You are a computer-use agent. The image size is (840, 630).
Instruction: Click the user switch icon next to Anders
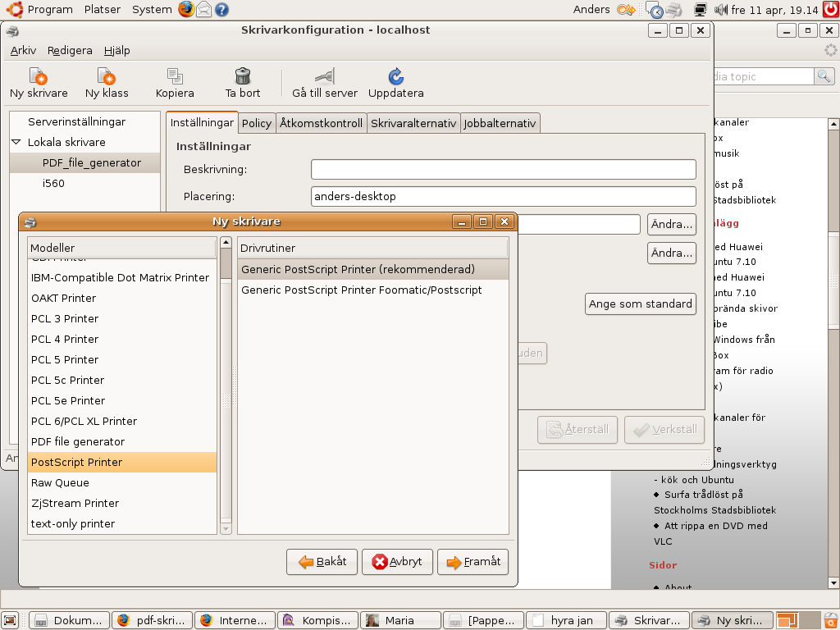click(x=626, y=10)
